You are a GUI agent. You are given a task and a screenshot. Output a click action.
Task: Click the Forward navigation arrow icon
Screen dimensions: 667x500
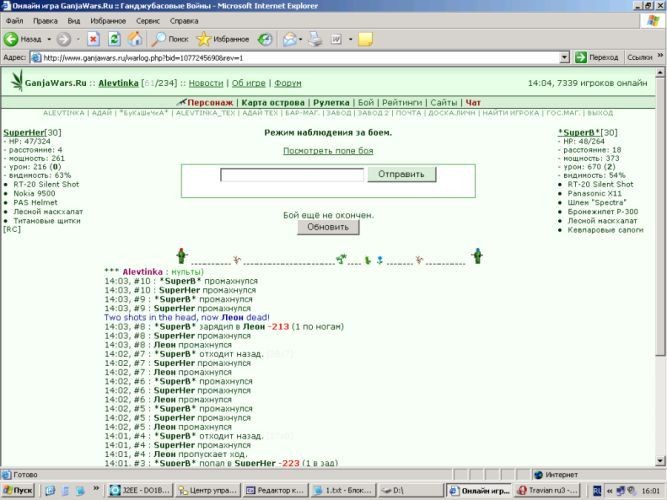[x=64, y=39]
